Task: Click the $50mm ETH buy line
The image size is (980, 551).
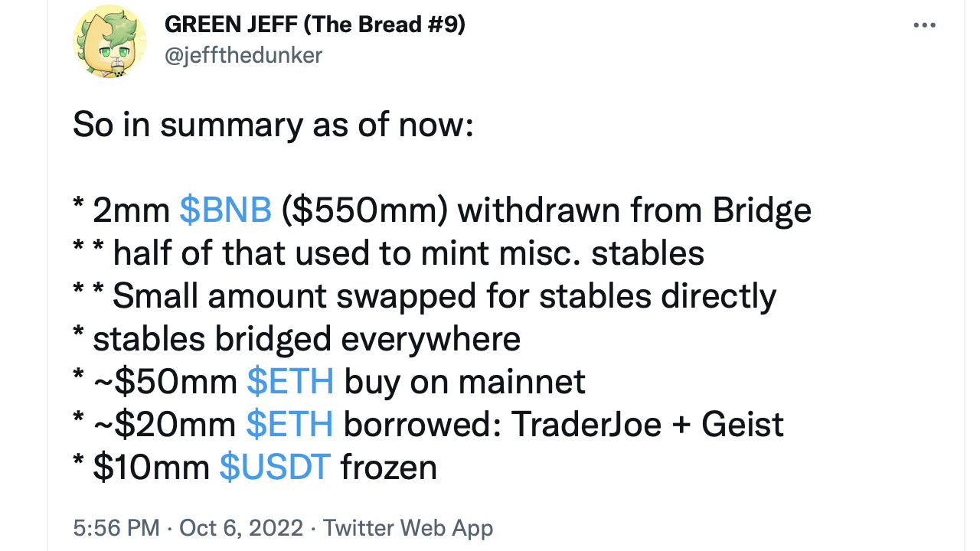Action: (x=329, y=381)
